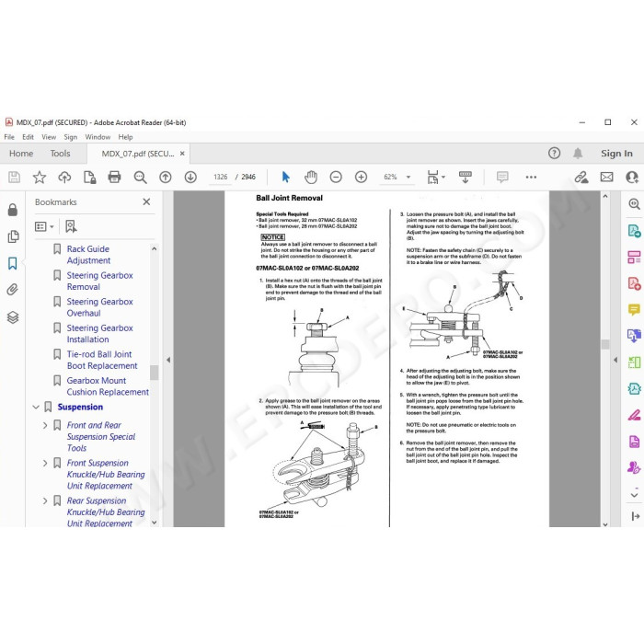Click the Send file by email icon
The image size is (644, 644).
(606, 177)
